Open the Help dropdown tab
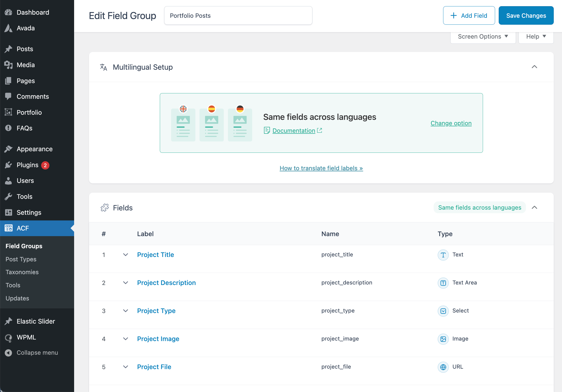Image resolution: width=562 pixels, height=392 pixels. [536, 37]
